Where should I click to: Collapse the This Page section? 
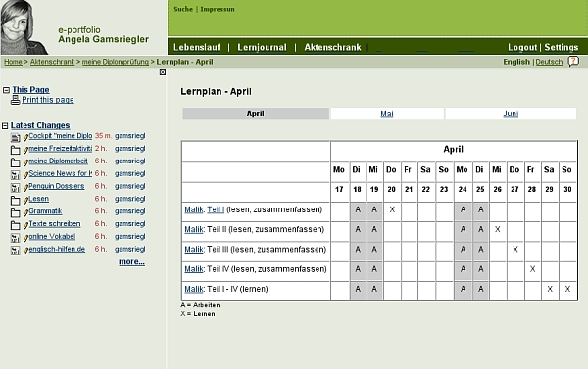pyautogui.click(x=6, y=90)
